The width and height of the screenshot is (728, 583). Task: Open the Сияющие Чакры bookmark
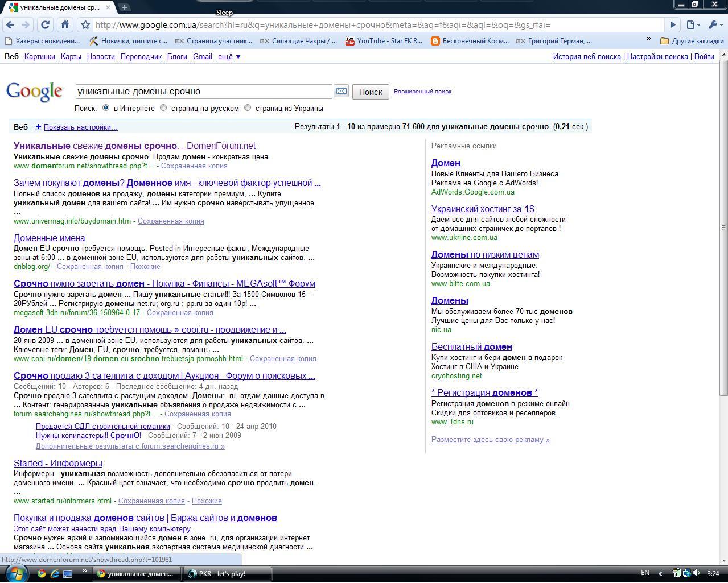click(298, 41)
